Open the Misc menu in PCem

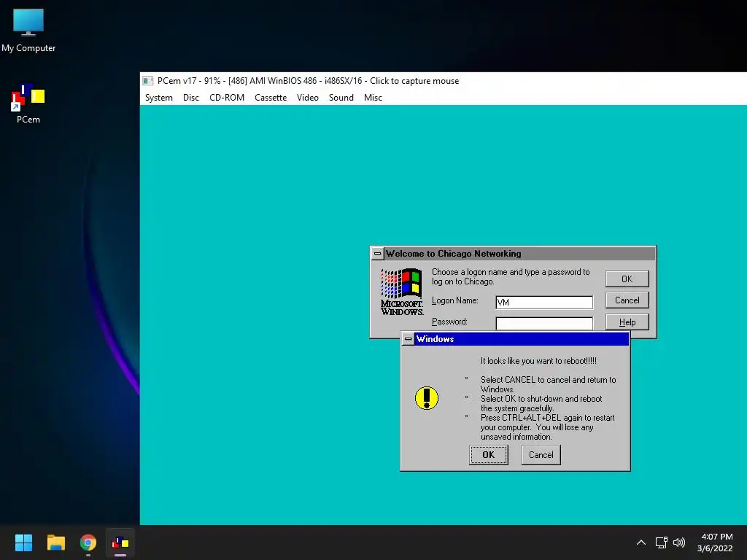373,98
